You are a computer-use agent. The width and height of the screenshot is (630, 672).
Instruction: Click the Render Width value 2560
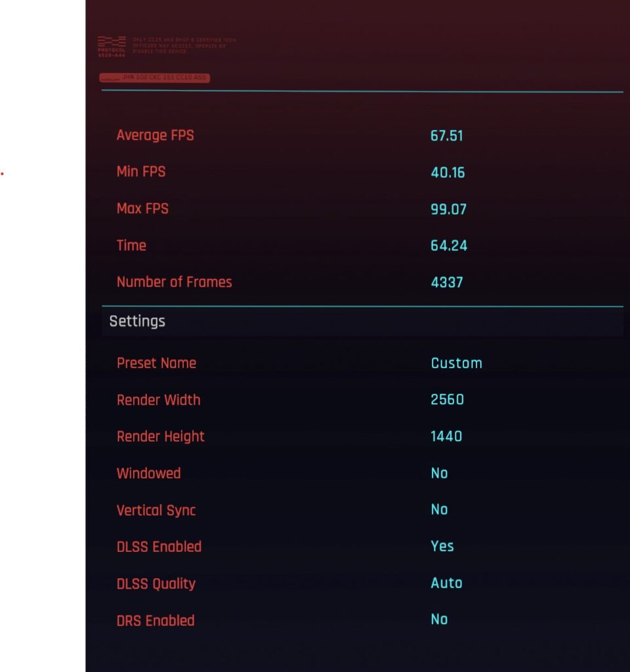pyautogui.click(x=448, y=400)
